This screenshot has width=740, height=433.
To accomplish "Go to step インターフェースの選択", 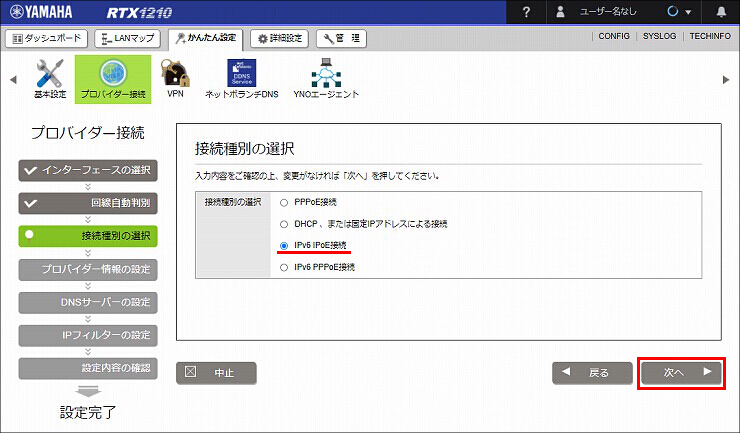I will point(88,170).
